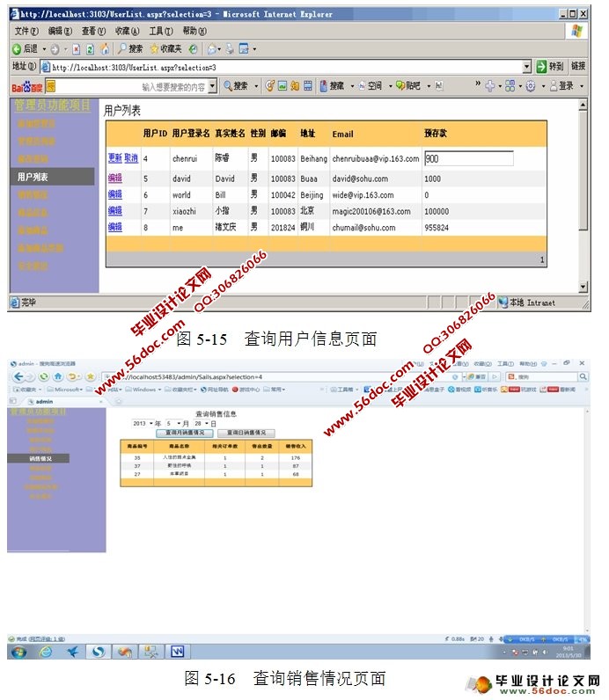Click the Baidu logo in toolbar
This screenshot has width=609, height=700.
click(x=26, y=86)
